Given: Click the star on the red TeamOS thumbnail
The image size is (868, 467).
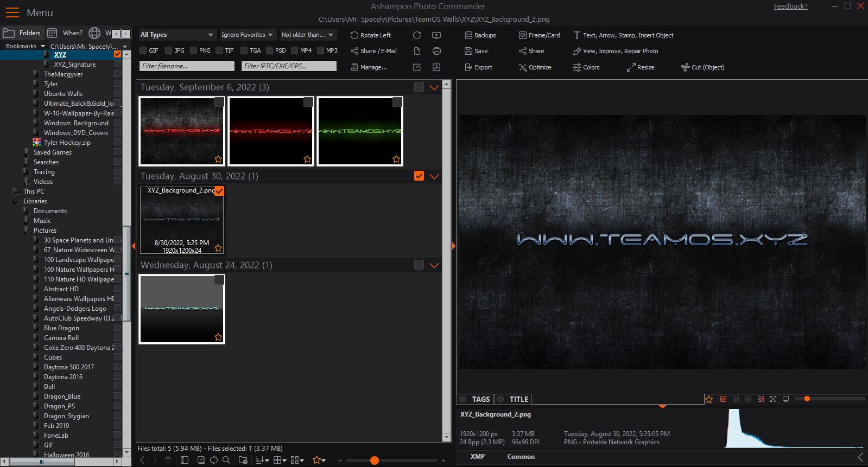Looking at the screenshot, I should pyautogui.click(x=307, y=159).
